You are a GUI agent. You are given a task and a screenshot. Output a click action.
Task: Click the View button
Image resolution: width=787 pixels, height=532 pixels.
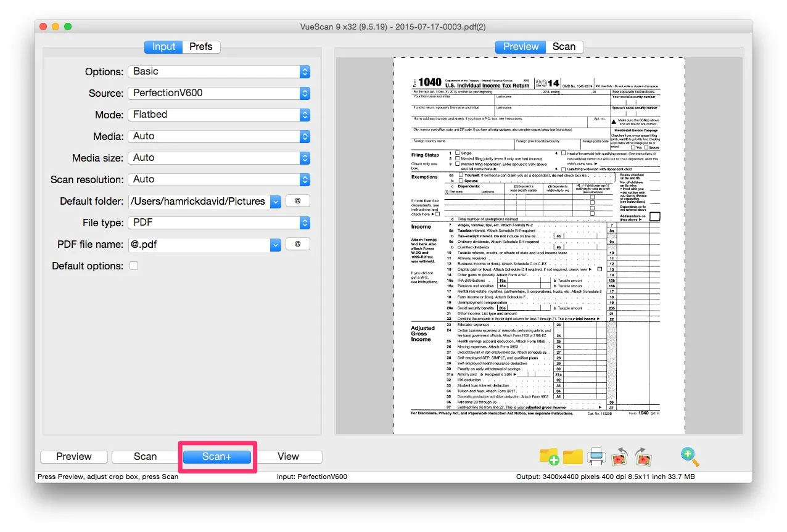tap(289, 456)
